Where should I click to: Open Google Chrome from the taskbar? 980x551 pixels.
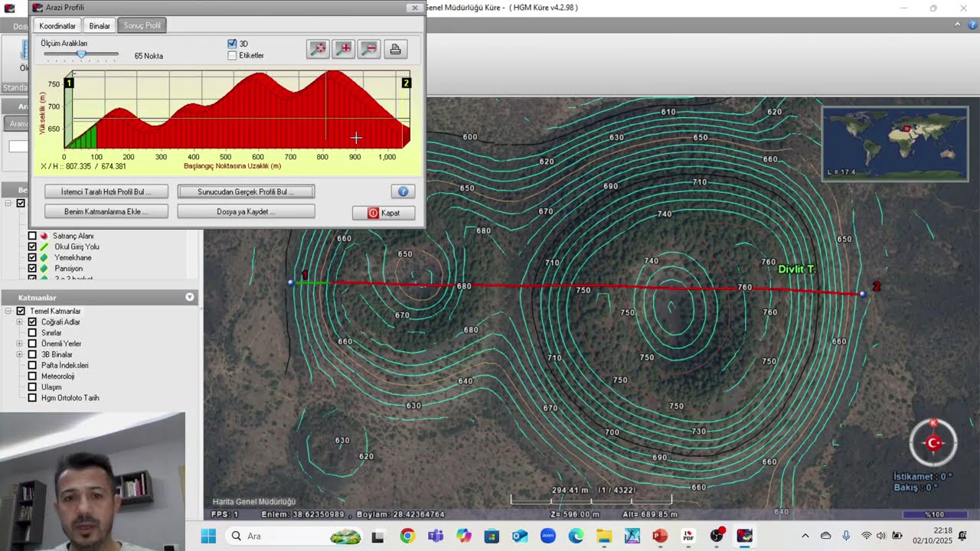[407, 536]
